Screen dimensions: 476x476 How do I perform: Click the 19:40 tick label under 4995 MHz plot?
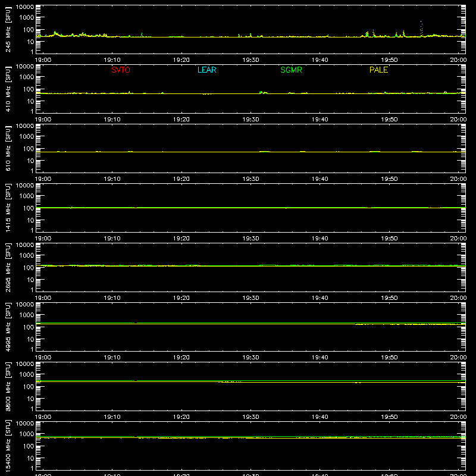(x=320, y=358)
